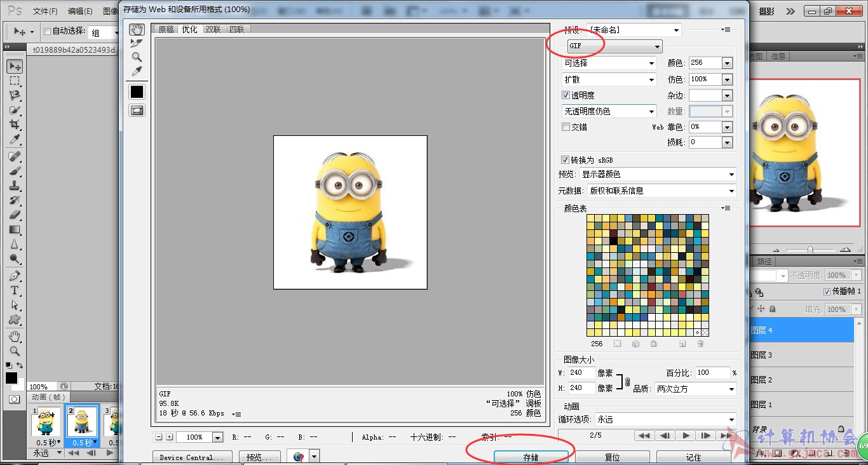The image size is (868, 465).
Task: Open the 预览 显示器颜色 dropdown
Action: [x=658, y=174]
